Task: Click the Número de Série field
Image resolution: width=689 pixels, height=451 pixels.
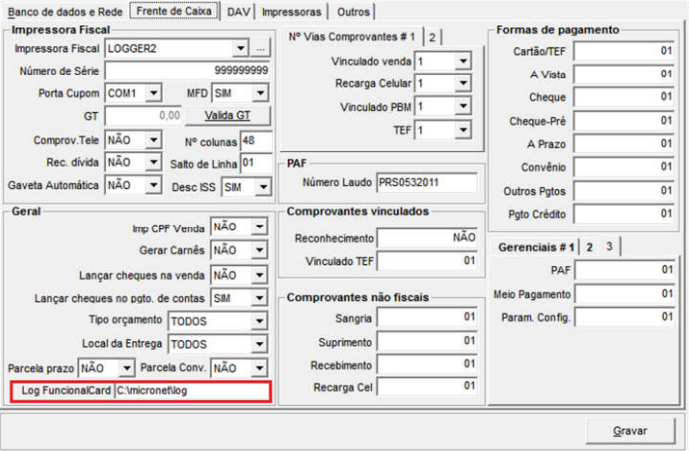Action: [x=187, y=70]
